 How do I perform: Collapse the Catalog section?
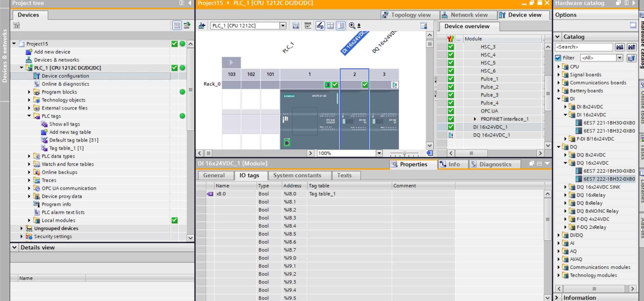coord(557,36)
